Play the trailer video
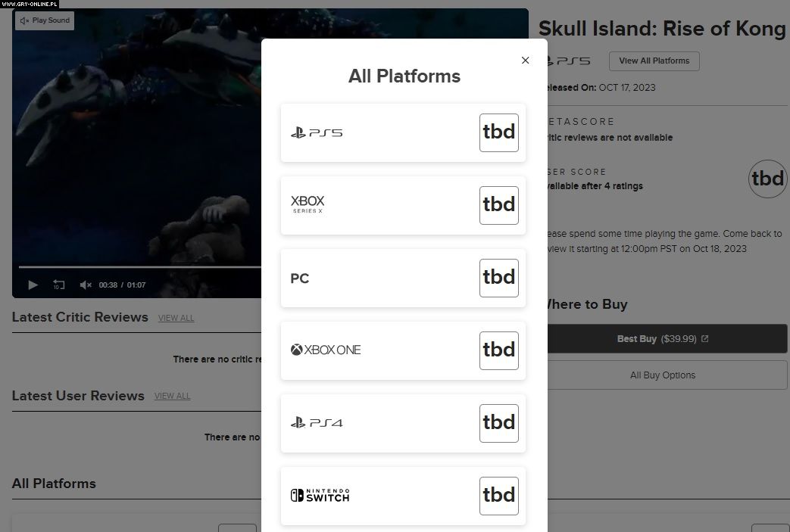Image resolution: width=790 pixels, height=532 pixels. pos(33,285)
